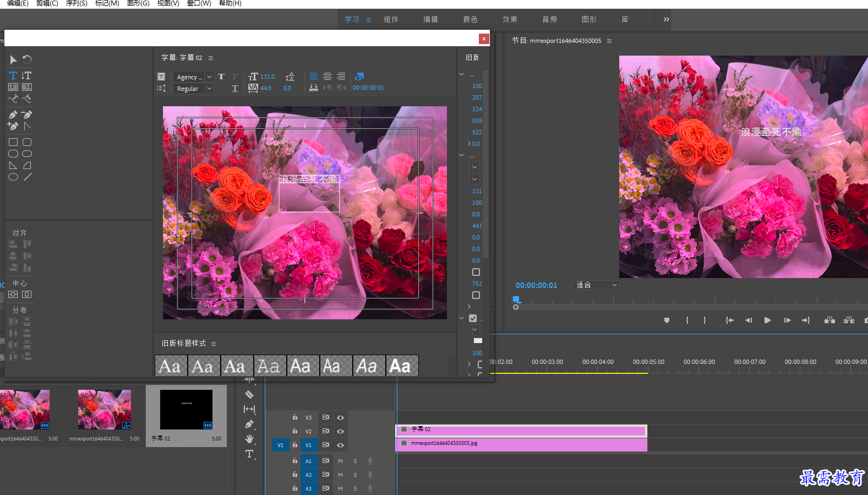Select the arrow Selection tool in titler
Image resolution: width=868 pixels, height=495 pixels.
pyautogui.click(x=13, y=59)
